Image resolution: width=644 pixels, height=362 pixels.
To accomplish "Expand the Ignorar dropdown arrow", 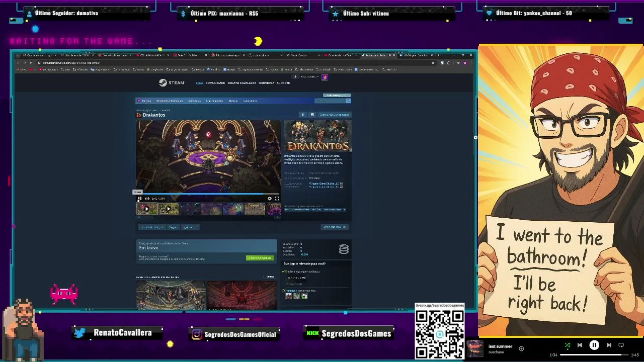I will tap(197, 227).
